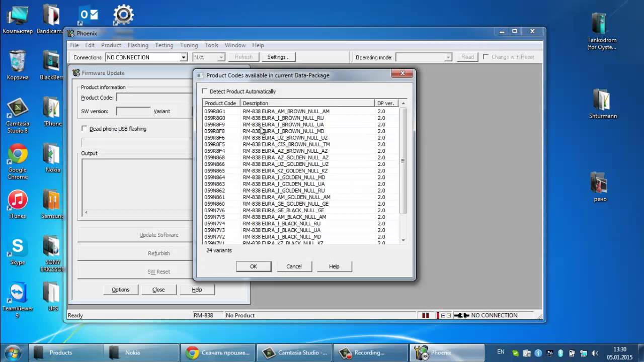Open the File menu
Image resolution: width=644 pixels, height=362 pixels.
tap(74, 45)
